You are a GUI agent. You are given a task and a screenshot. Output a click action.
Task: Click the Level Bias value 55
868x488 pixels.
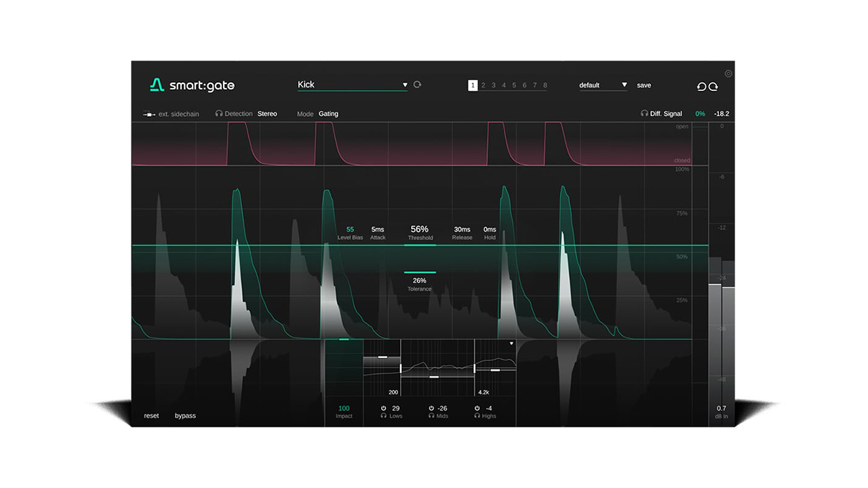(x=351, y=230)
